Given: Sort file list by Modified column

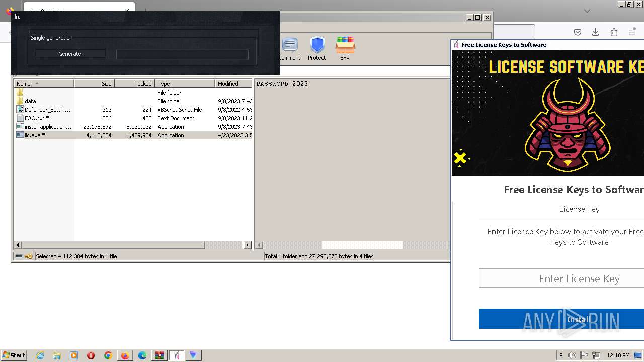Looking at the screenshot, I should click(233, 84).
